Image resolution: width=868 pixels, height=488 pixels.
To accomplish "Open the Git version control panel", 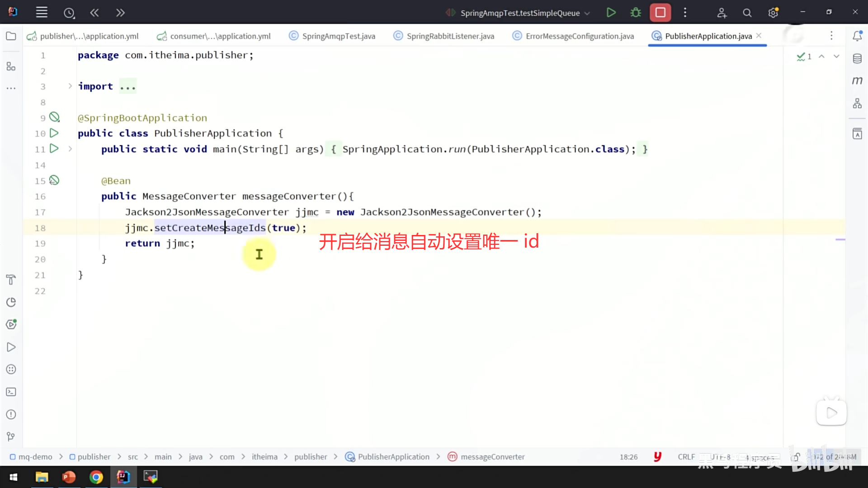I will tap(11, 436).
